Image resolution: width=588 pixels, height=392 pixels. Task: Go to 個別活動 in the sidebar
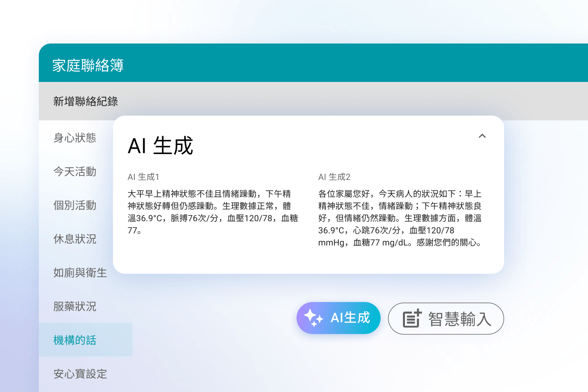(75, 205)
